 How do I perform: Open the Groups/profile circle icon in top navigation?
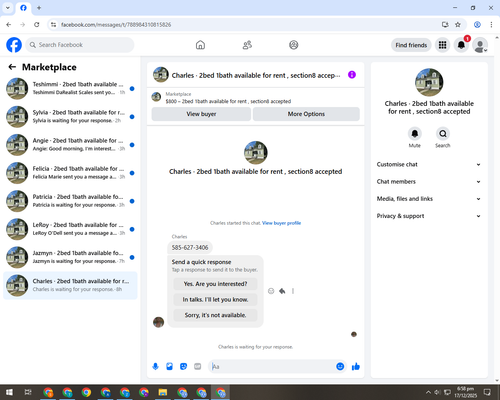pyautogui.click(x=294, y=45)
